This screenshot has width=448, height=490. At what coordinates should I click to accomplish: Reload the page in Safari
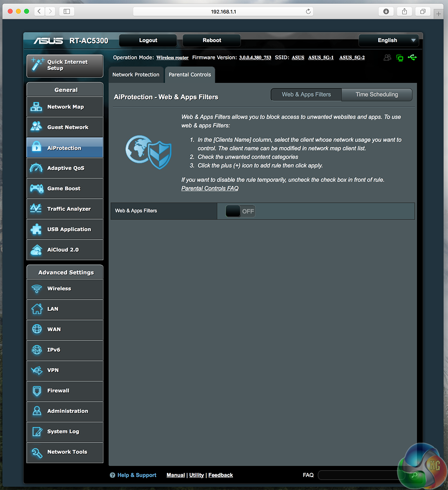click(308, 11)
